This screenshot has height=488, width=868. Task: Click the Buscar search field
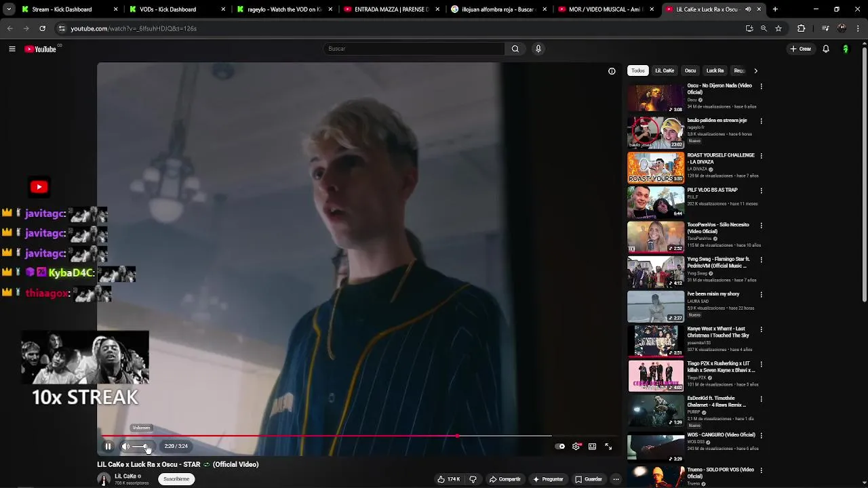(x=414, y=49)
